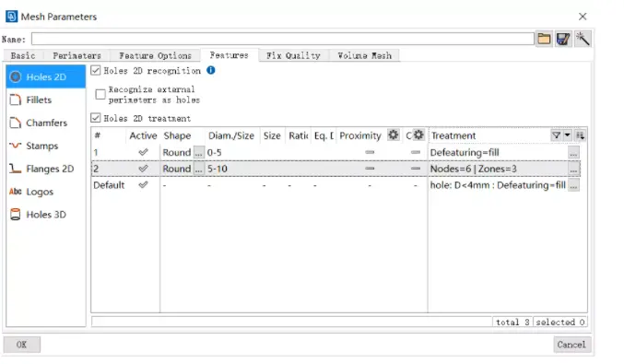Viewport: 624px width, 364px height.
Task: Toggle the Holes 2D recognition checkbox
Action: (95, 70)
